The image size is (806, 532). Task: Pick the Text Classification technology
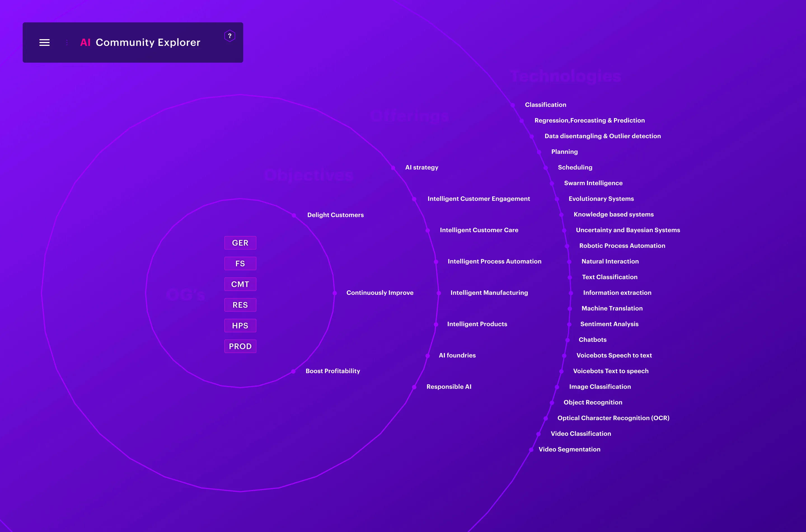point(610,277)
